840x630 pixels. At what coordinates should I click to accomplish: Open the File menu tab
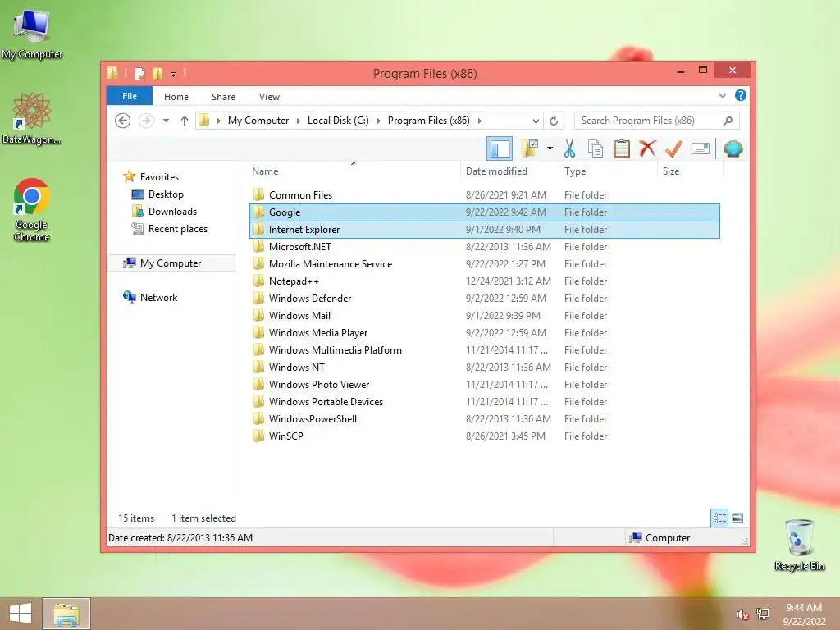point(130,96)
